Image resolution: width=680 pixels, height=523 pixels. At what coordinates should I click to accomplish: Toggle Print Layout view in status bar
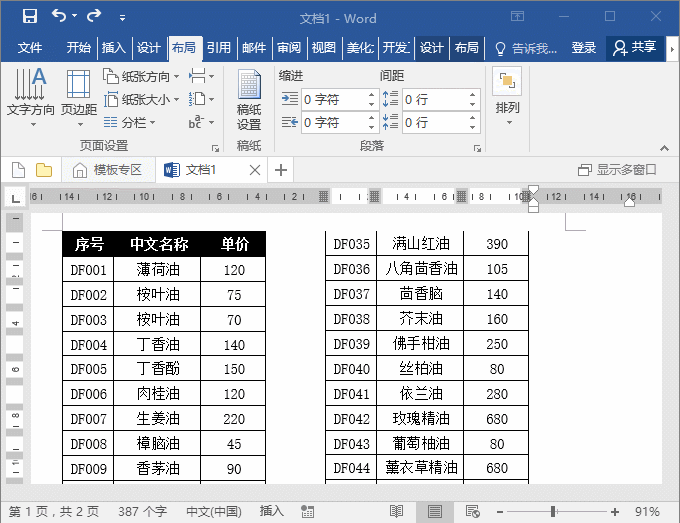click(x=434, y=511)
